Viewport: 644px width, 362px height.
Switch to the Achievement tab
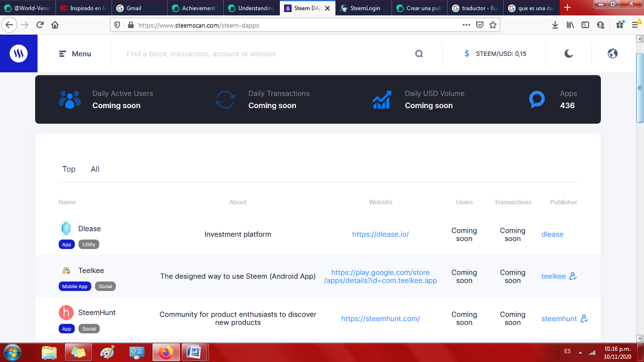pos(196,8)
